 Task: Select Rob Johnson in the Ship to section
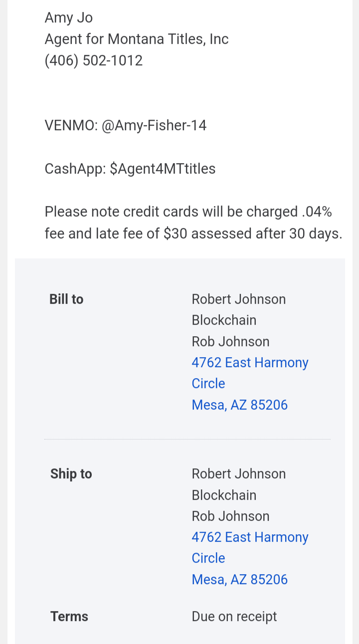pyautogui.click(x=230, y=516)
